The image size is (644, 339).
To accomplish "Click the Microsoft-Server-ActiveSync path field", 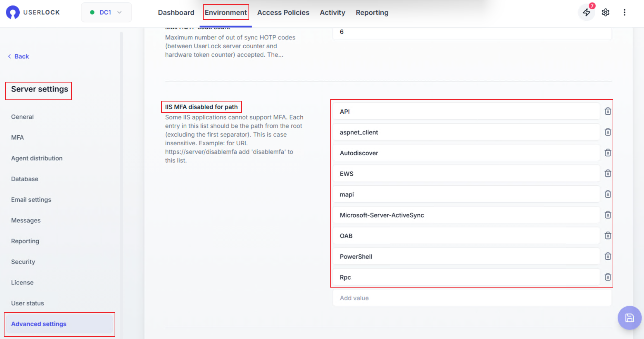I will click(x=466, y=215).
